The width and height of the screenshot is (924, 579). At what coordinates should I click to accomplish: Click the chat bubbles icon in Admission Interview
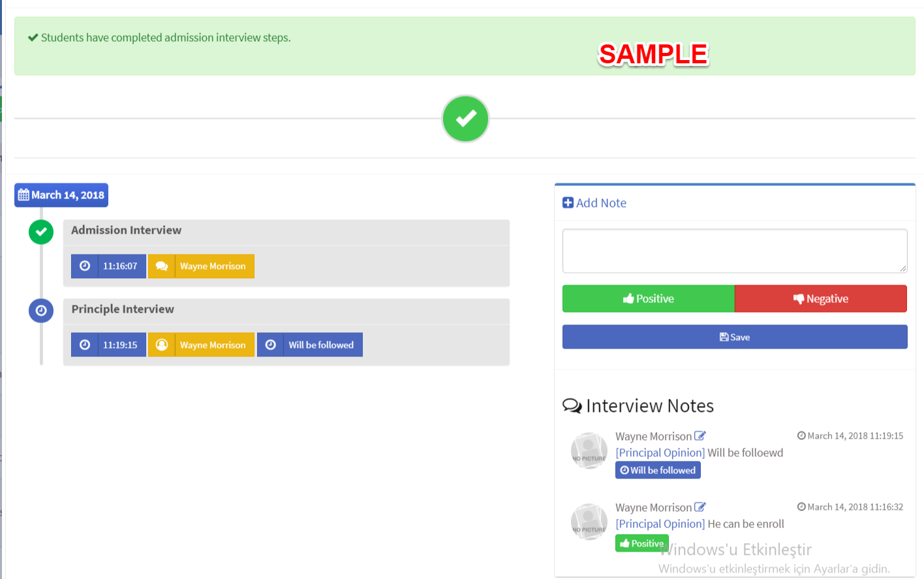[162, 266]
